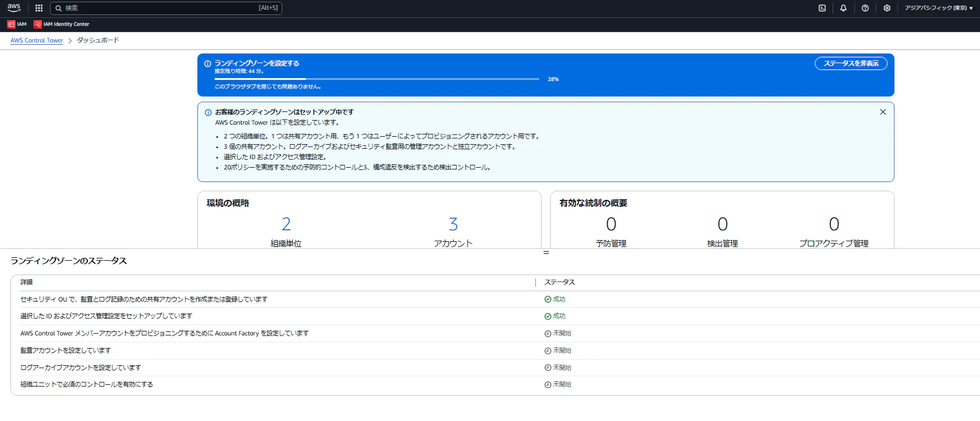Image resolution: width=980 pixels, height=421 pixels.
Task: Click the estimated remaining time 44 minutes text
Action: 239,71
